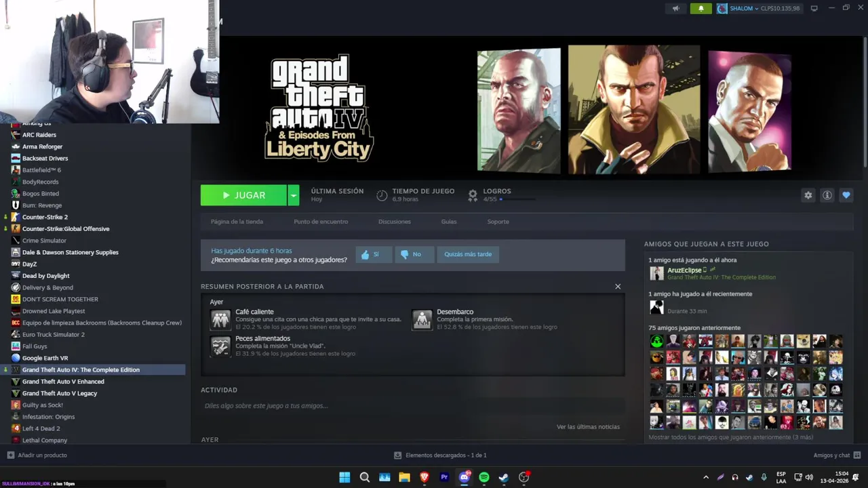This screenshot has width=868, height=488.
Task: Click the green JUGAR play button
Action: [243, 195]
